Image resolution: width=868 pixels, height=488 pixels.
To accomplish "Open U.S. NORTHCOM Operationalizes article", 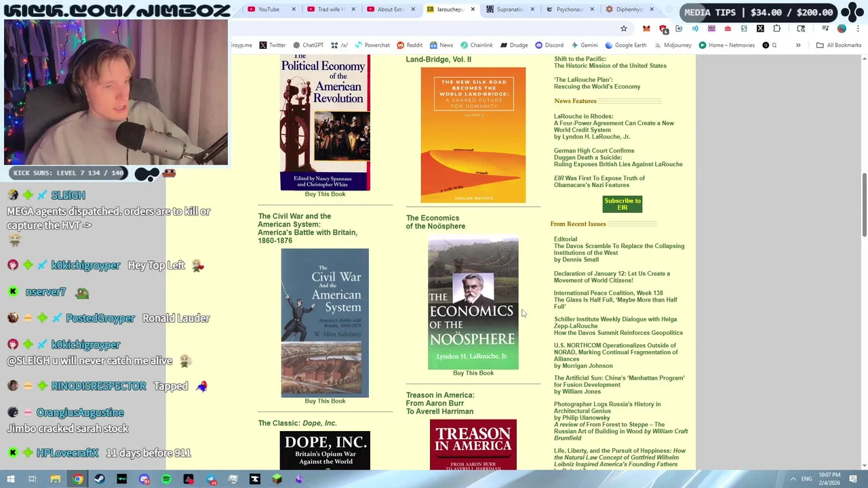I will (616, 352).
